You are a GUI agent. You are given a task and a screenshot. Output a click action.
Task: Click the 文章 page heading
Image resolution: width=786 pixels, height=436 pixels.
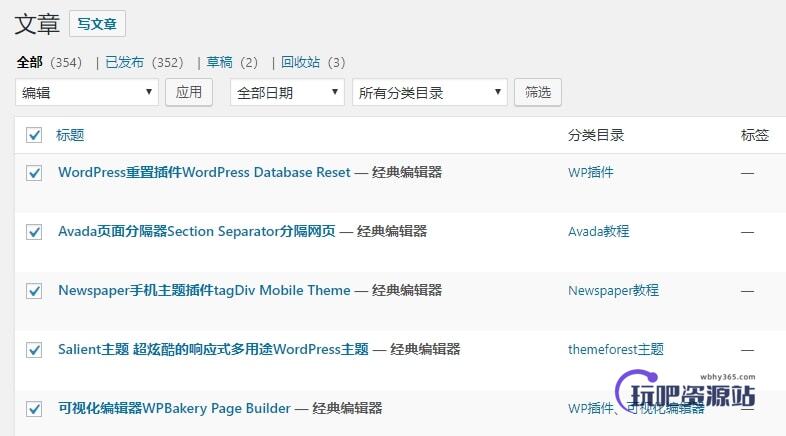(x=37, y=24)
